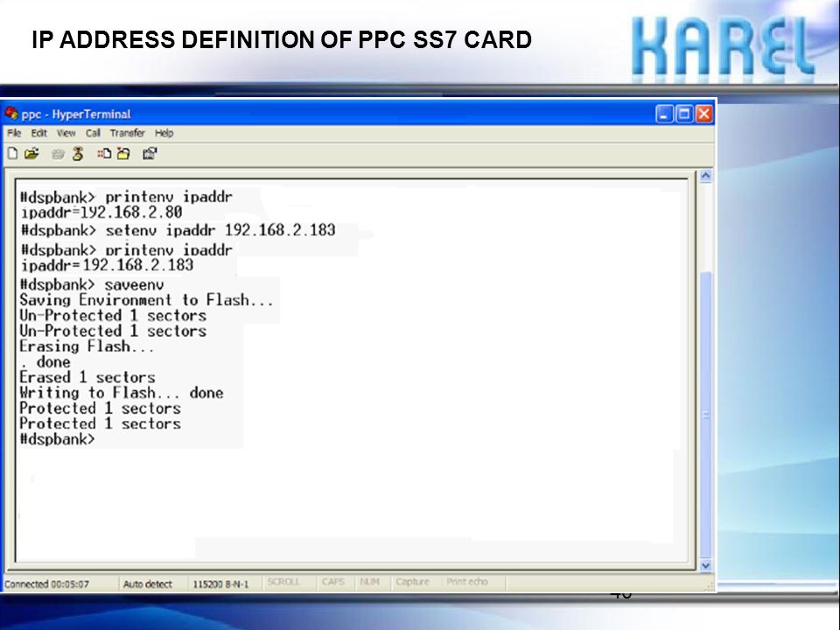
Task: Click the Capture status indicator
Action: [x=412, y=582]
